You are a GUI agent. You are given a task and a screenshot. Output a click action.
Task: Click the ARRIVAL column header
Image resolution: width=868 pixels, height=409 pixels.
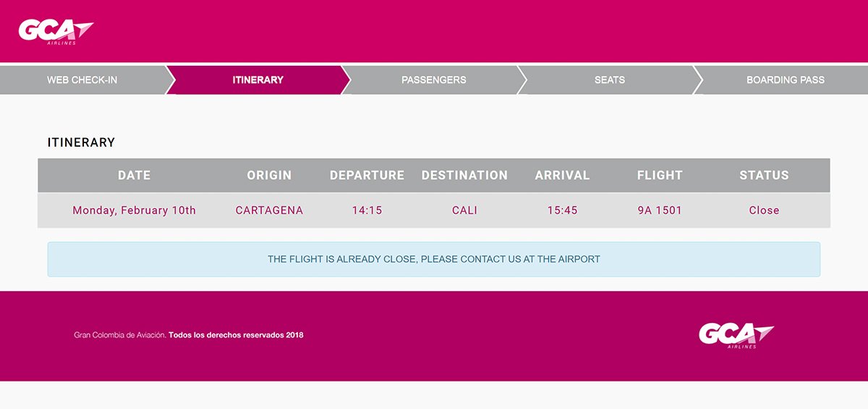(x=562, y=175)
